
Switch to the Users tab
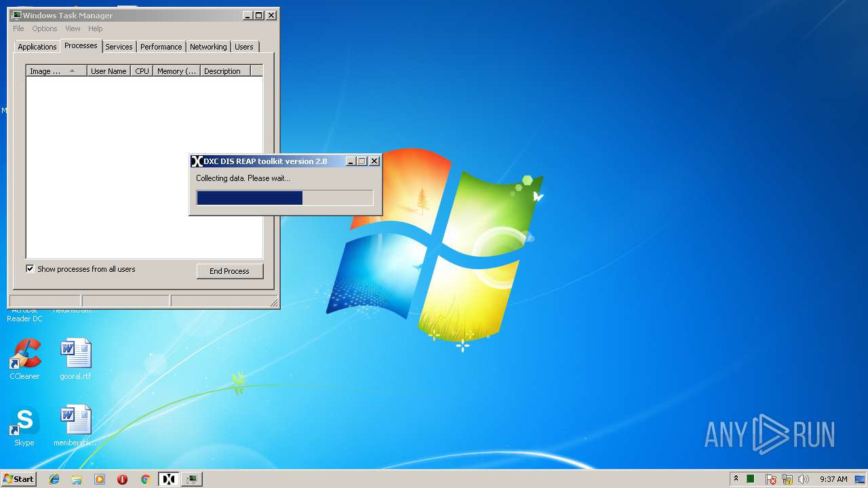[244, 47]
